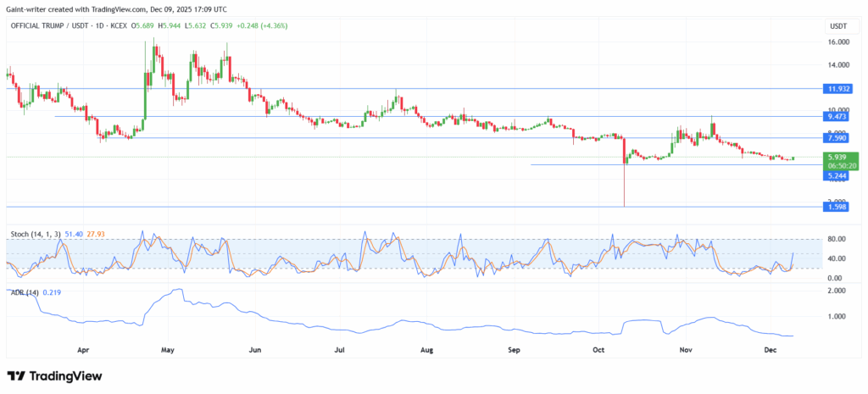
Task: Open the ADR (14) indicator legend
Action: [x=25, y=292]
